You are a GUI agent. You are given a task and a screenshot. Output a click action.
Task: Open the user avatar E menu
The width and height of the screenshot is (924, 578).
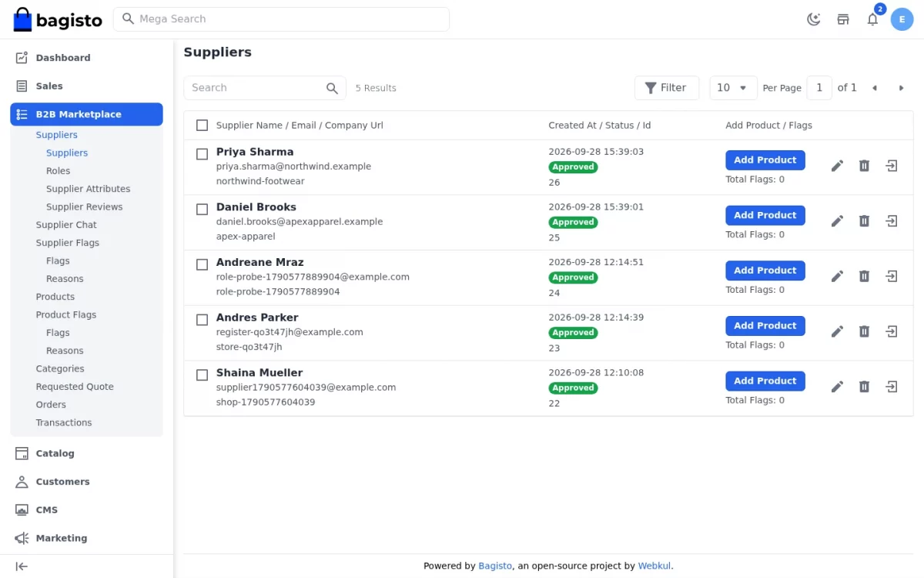902,19
